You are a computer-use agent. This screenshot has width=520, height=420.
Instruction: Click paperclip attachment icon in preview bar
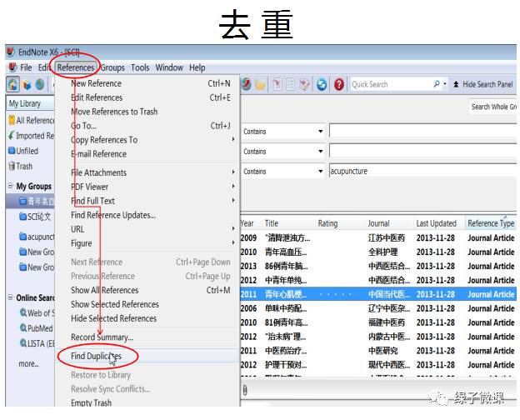(x=245, y=390)
